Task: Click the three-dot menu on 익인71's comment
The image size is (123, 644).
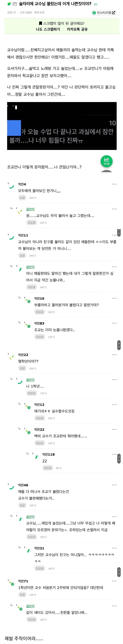Action: tap(114, 581)
